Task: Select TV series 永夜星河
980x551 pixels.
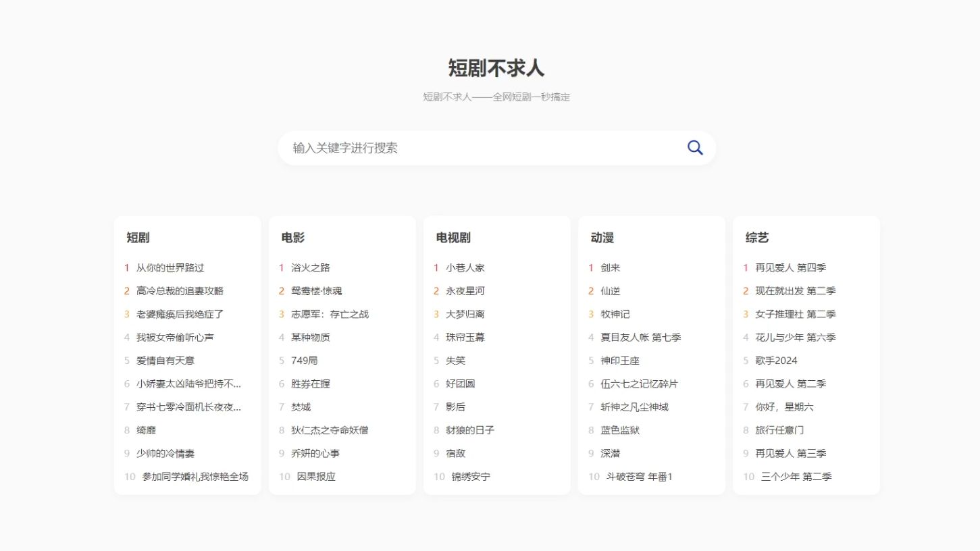Action: (x=465, y=291)
